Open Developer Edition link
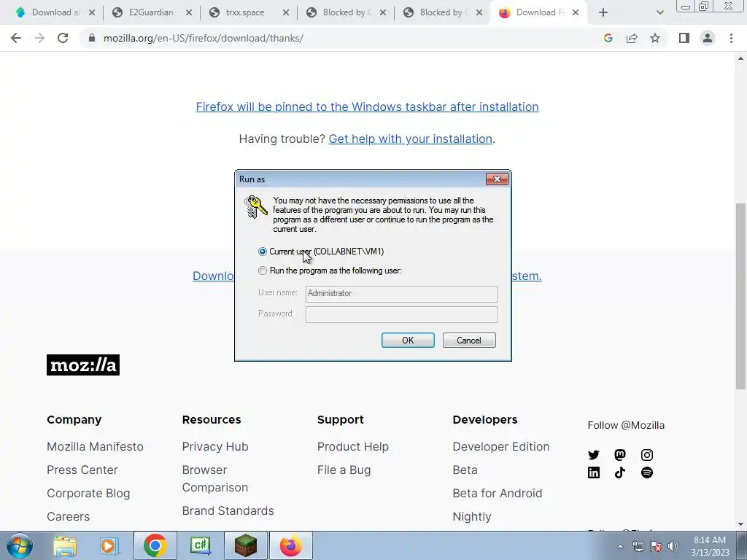Screen dimensions: 747x560 500,447
